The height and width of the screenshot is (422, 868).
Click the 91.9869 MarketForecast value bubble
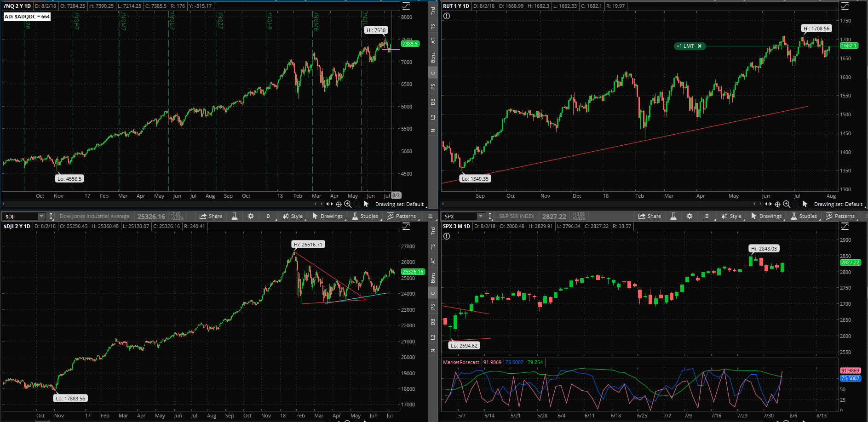(x=850, y=371)
